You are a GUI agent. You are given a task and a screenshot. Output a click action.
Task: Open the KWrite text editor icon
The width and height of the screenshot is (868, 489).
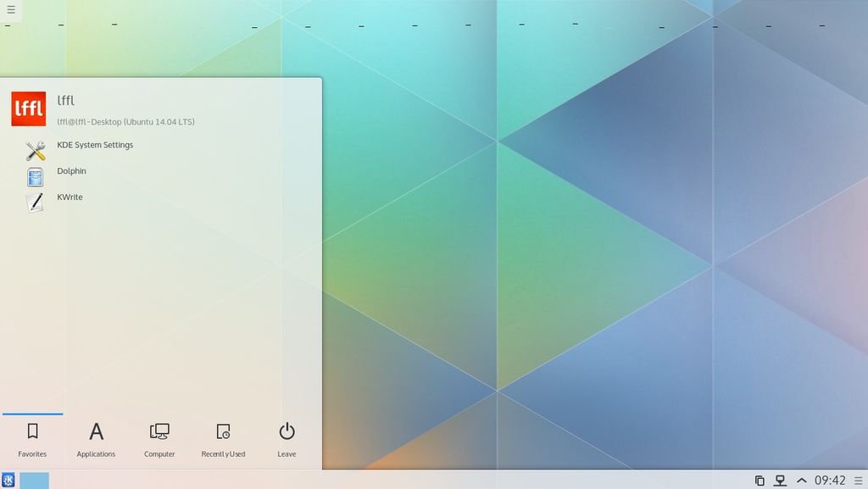(x=35, y=203)
